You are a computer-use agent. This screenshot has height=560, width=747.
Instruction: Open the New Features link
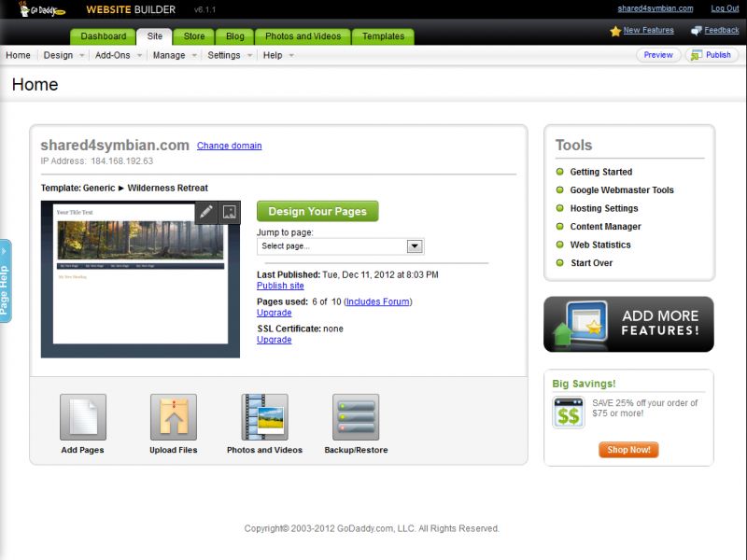[x=648, y=30]
